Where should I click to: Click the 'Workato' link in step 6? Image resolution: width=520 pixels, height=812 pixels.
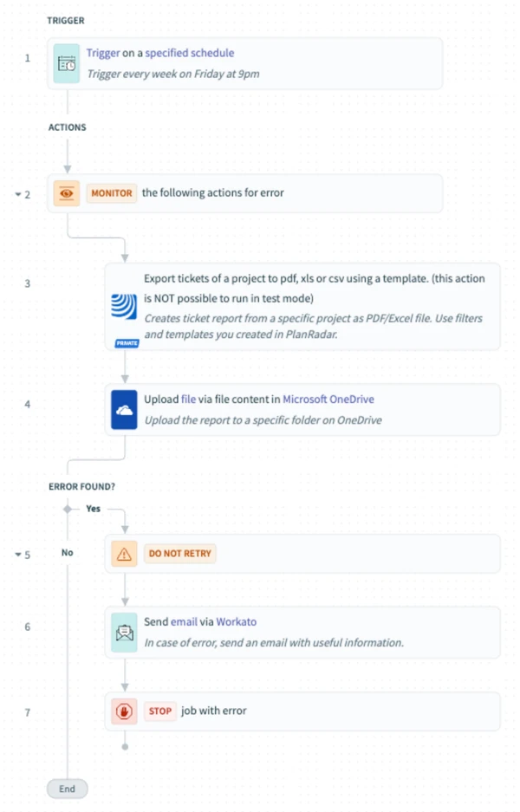237,622
